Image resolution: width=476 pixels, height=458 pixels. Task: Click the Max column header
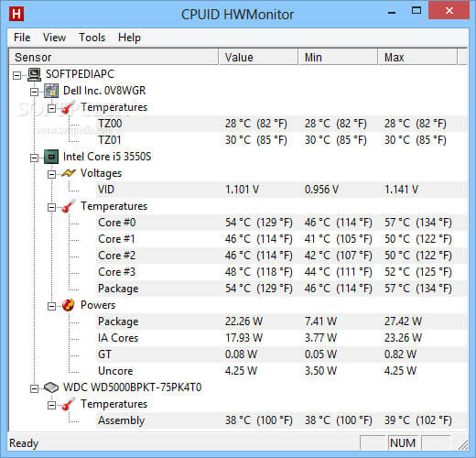[x=417, y=57]
